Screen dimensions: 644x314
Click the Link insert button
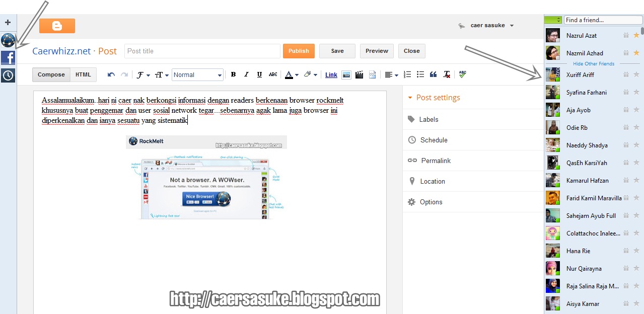(331, 75)
